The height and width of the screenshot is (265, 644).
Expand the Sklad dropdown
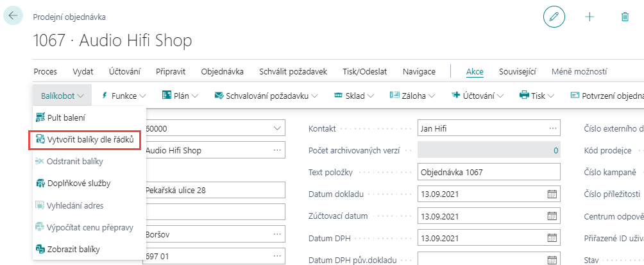371,96
